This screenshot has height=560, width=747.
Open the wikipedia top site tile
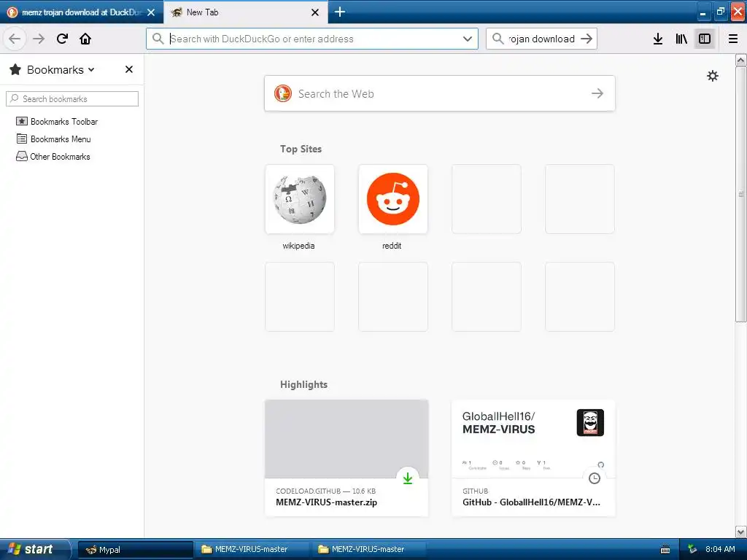(x=300, y=199)
